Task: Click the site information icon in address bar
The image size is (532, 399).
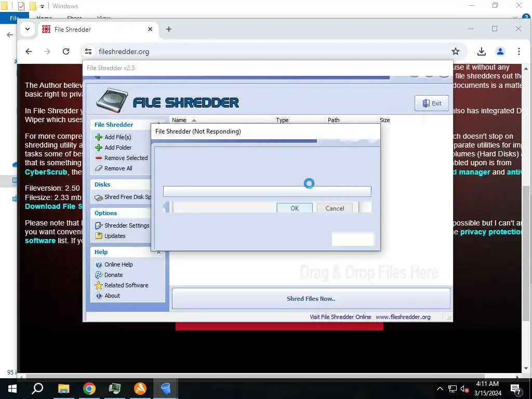Action: 88,51
